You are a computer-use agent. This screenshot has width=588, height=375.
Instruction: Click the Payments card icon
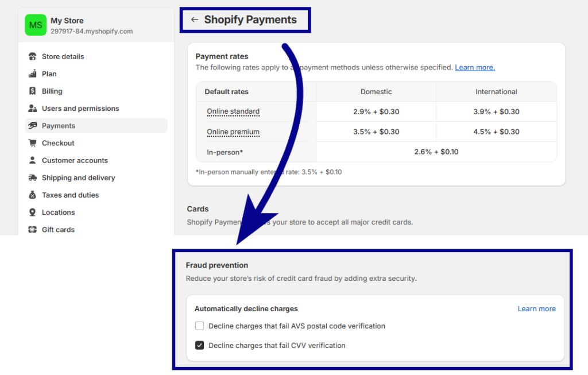pyautogui.click(x=33, y=126)
